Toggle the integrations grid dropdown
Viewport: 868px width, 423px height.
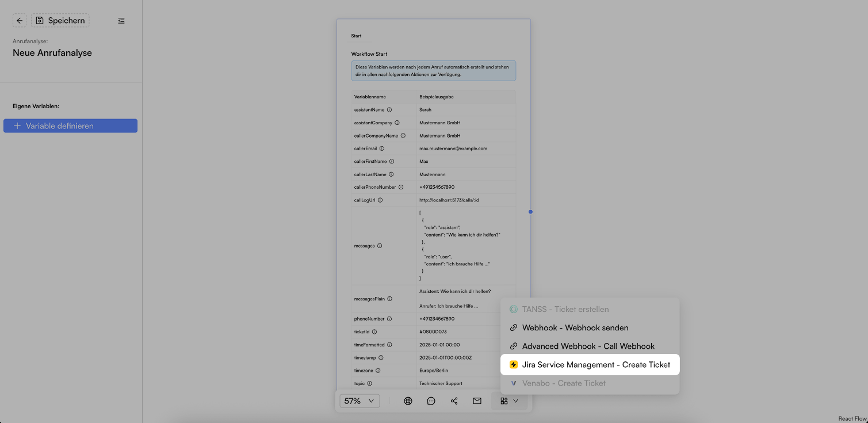tap(509, 401)
